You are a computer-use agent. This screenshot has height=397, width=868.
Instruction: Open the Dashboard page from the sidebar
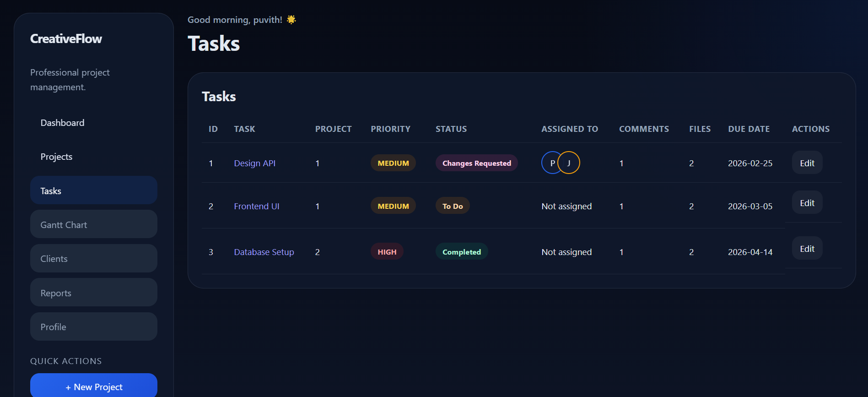(x=94, y=123)
